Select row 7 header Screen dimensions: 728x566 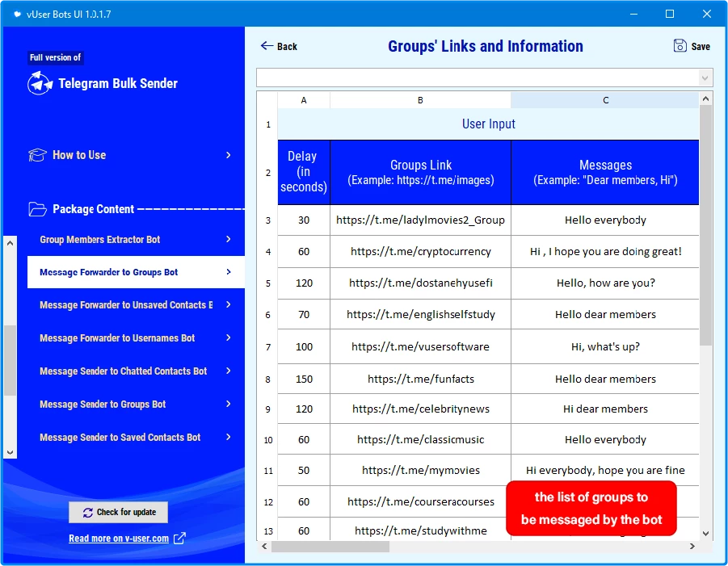[x=268, y=347]
